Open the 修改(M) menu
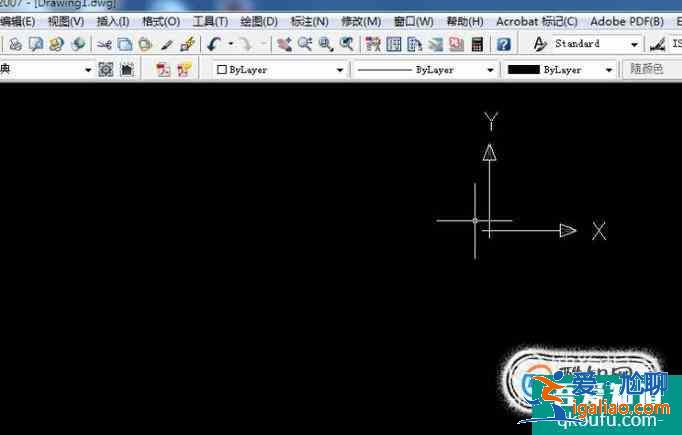The width and height of the screenshot is (682, 435). (360, 21)
